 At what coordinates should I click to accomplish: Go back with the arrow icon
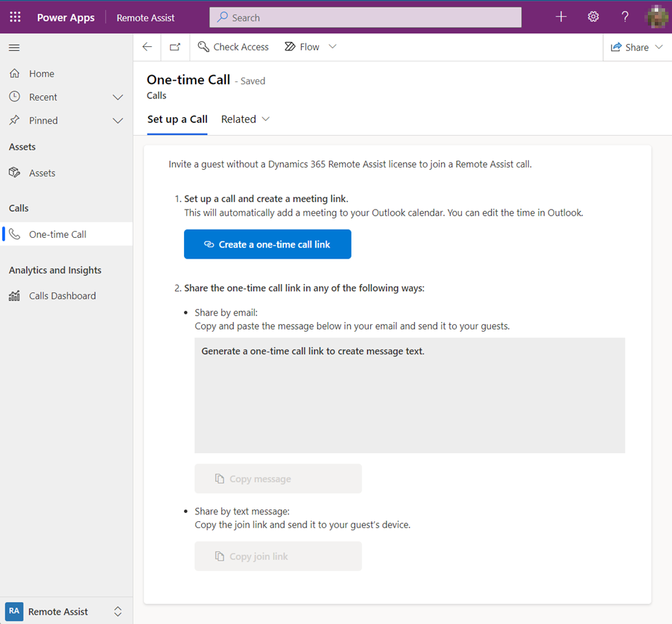(147, 47)
